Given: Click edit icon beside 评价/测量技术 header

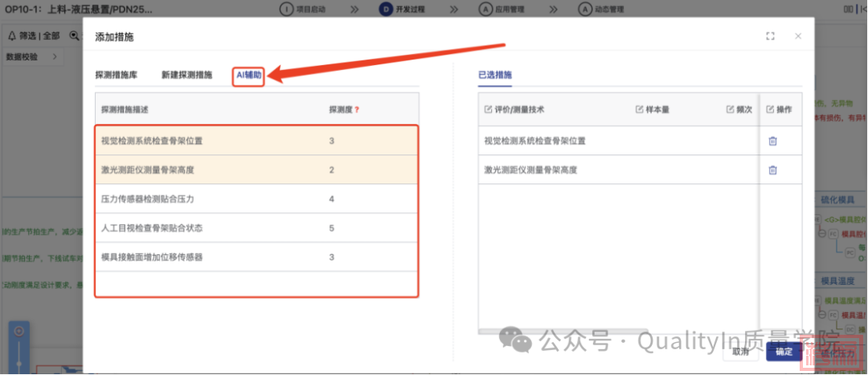Looking at the screenshot, I should pos(489,109).
